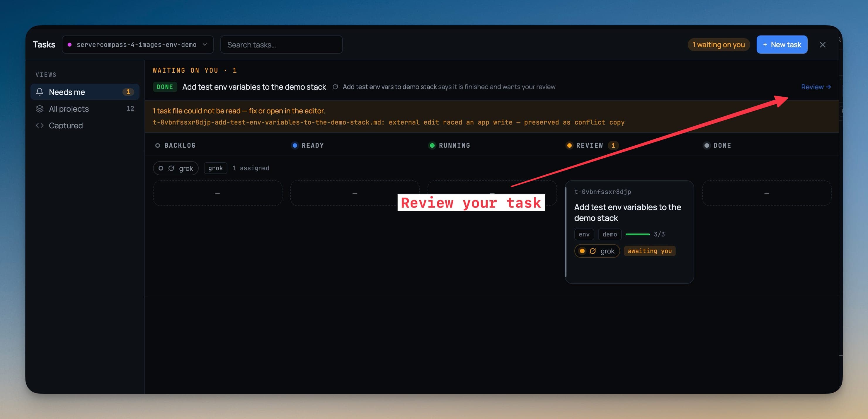Click the orange status dot in the grok card chip
The height and width of the screenshot is (419, 868).
pos(582,251)
